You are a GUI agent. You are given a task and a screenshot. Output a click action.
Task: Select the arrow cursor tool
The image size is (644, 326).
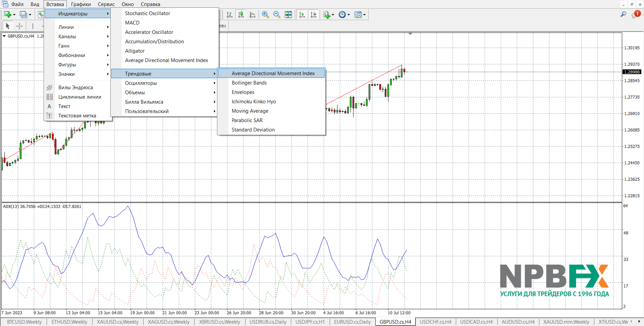(x=8, y=26)
